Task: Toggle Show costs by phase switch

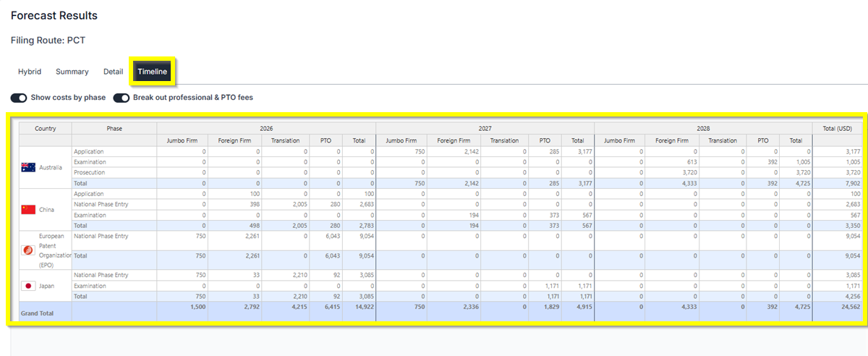Action: click(x=19, y=98)
